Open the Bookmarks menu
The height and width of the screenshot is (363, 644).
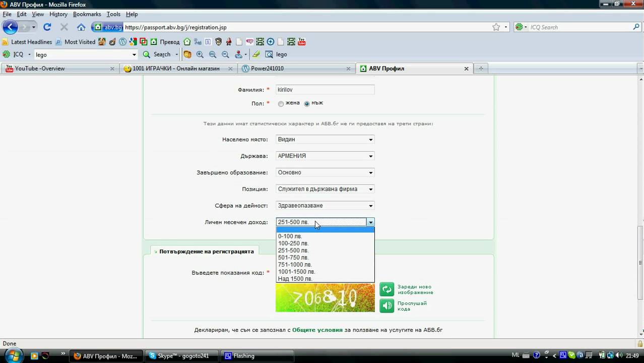(87, 14)
